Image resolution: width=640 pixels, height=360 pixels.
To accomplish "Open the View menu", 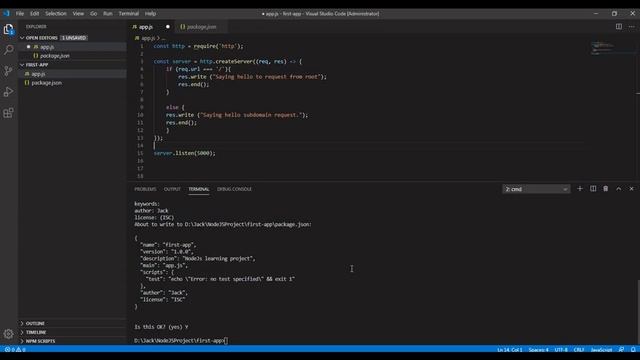I will [x=78, y=13].
